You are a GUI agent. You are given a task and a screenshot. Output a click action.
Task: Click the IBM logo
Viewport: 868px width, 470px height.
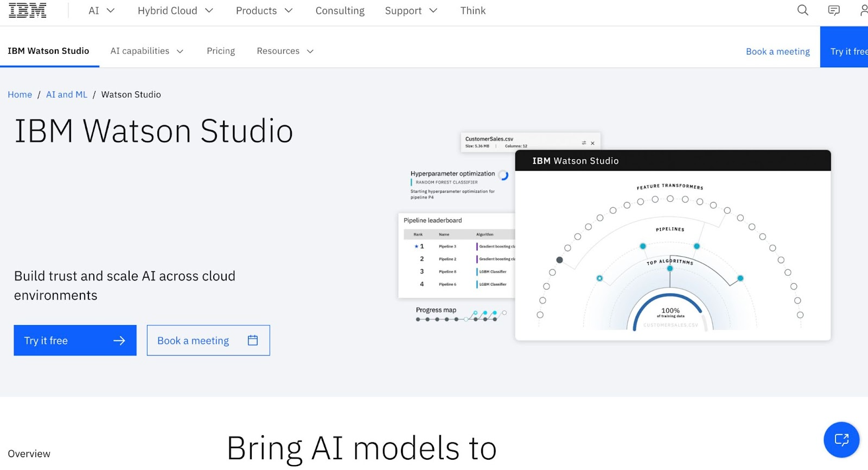(28, 10)
